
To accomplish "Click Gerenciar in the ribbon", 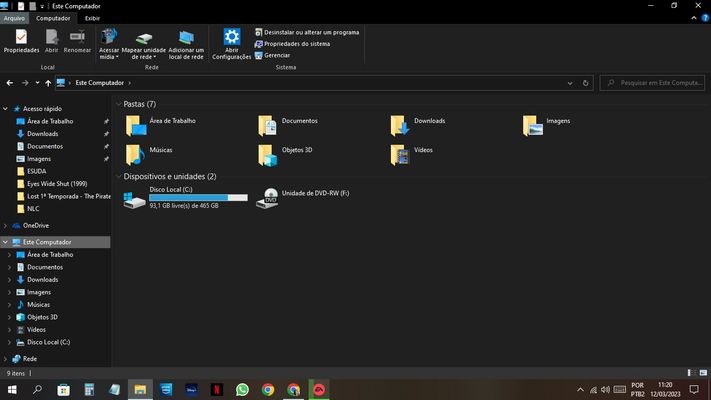I will click(x=273, y=55).
